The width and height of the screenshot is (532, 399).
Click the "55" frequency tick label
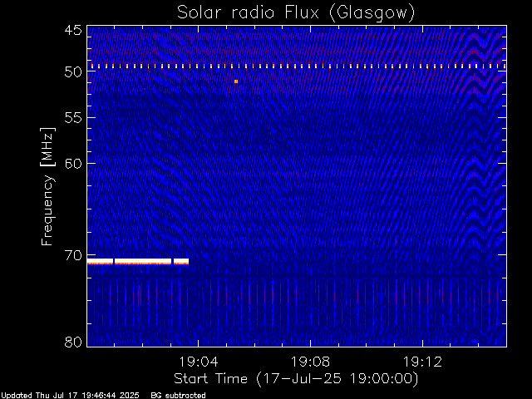point(73,118)
